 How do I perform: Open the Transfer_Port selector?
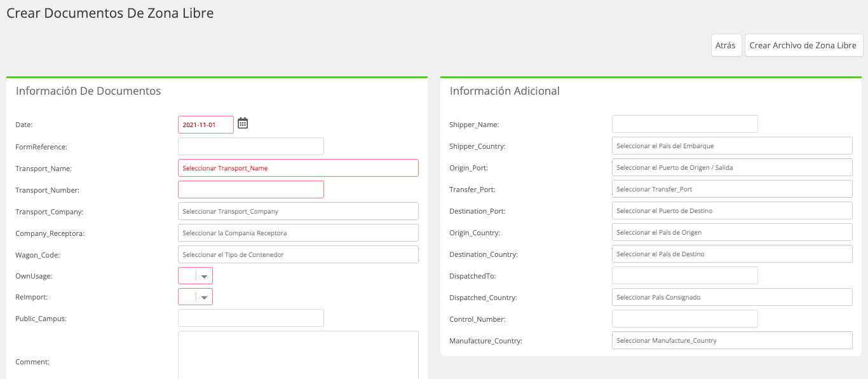(732, 189)
